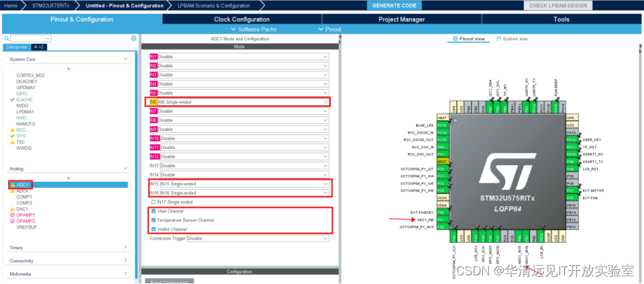Viewport: 644px width, 284px height.
Task: Open the search combo box in left panel
Action: [x=31, y=38]
